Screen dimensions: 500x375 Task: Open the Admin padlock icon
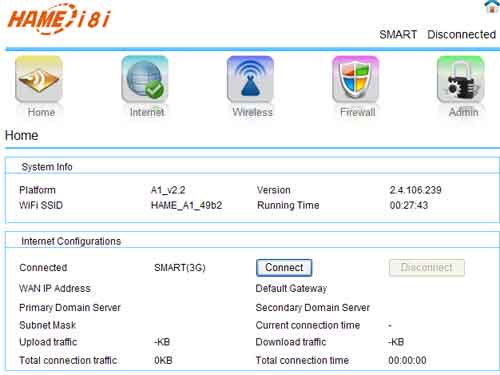point(461,79)
